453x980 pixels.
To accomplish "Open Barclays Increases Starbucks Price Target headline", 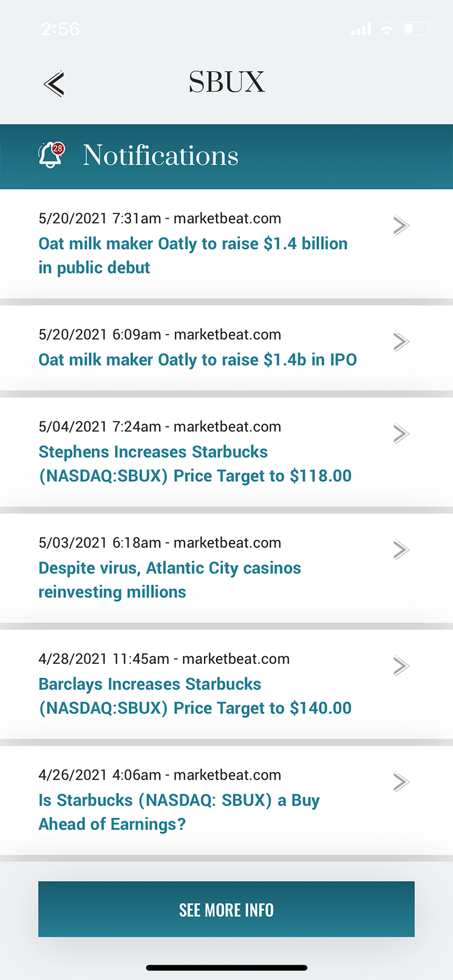I will click(195, 696).
